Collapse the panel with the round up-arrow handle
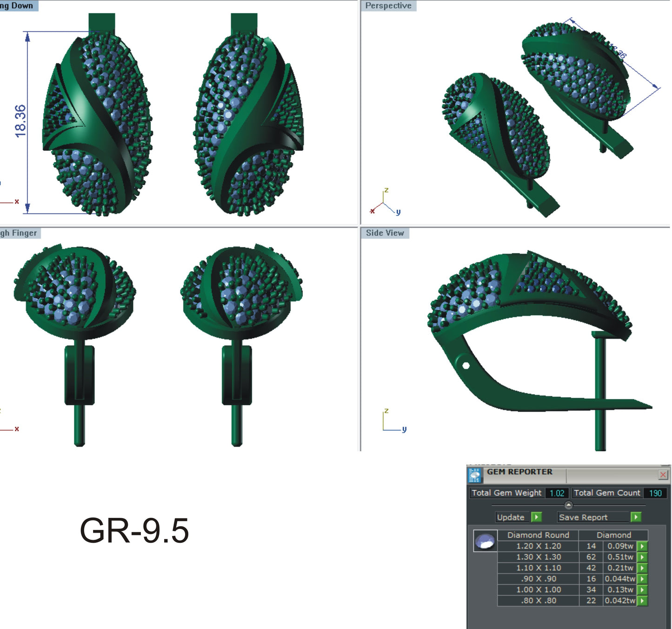The height and width of the screenshot is (629, 672). click(568, 505)
